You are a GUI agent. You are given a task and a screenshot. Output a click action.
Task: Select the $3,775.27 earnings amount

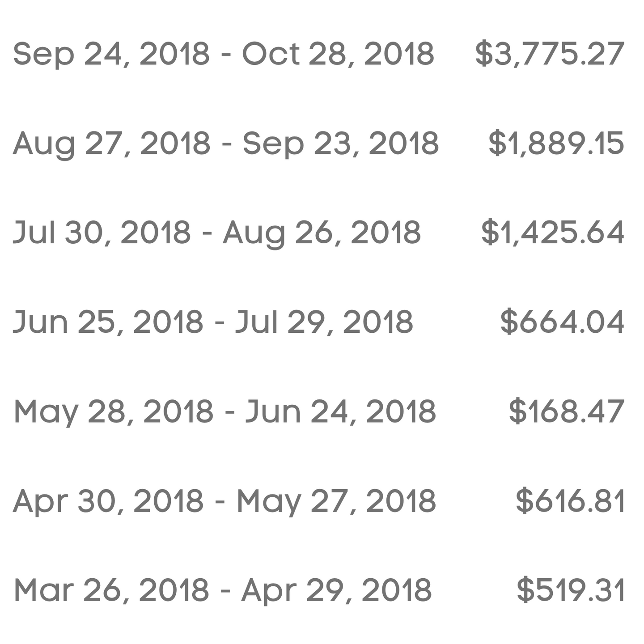pos(550,54)
